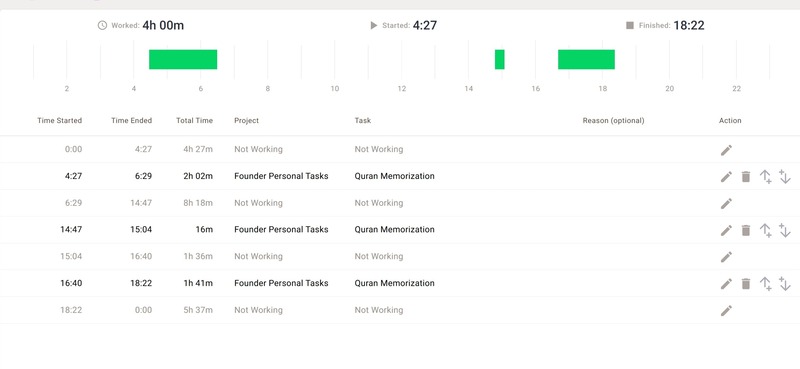Click the 4h 27m total time cell
This screenshot has height=369, width=800.
click(198, 149)
